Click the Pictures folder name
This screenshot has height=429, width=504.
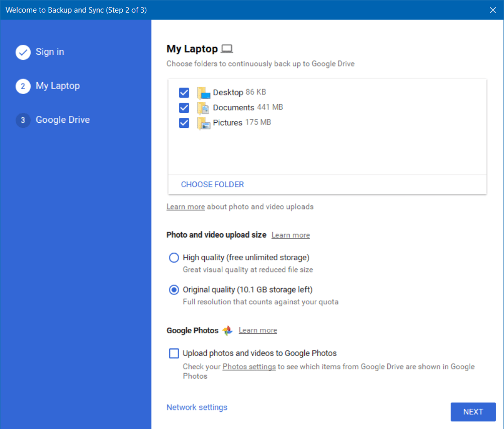click(227, 123)
